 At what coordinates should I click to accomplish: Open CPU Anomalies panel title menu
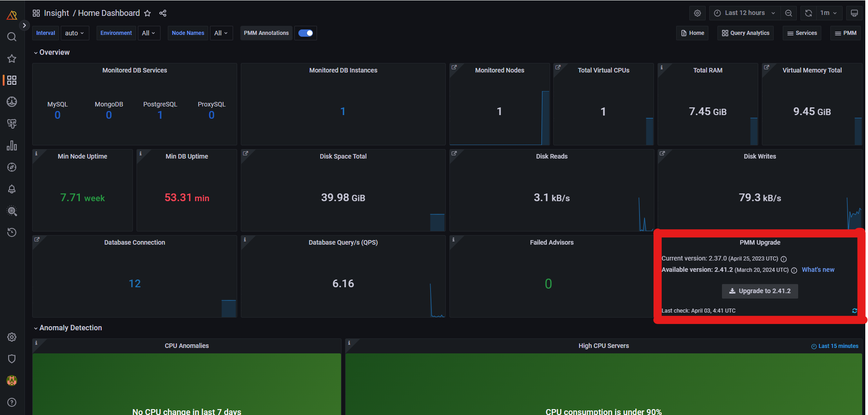coord(187,346)
